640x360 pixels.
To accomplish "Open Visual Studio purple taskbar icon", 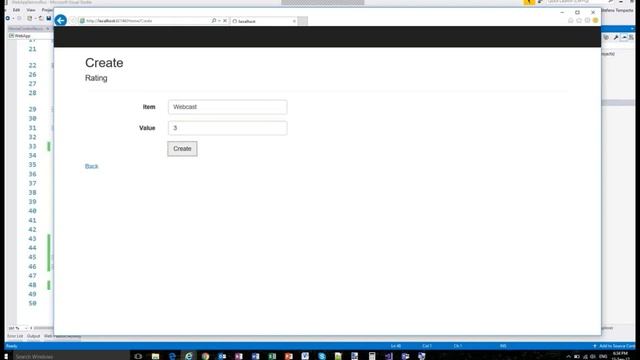I will [389, 356].
